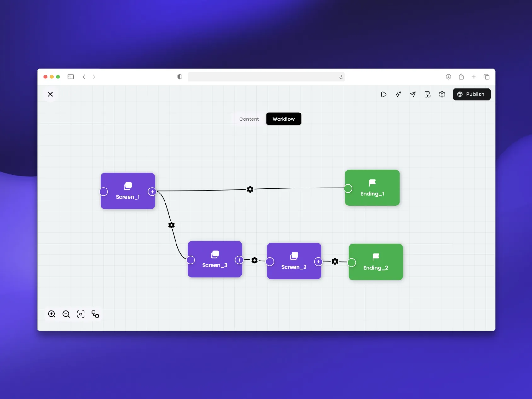This screenshot has width=532, height=399.
Task: Open settings gear between Screen_3 and Screen_2
Action: [254, 260]
